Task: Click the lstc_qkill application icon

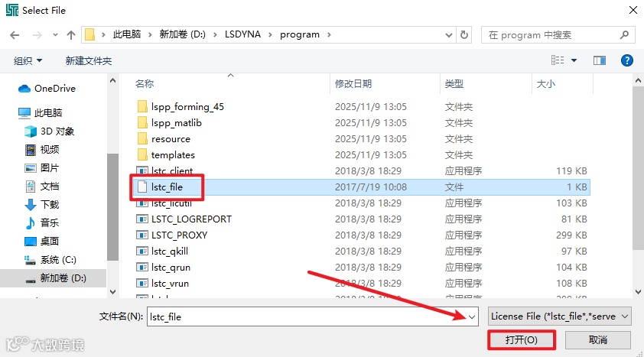Action: (x=142, y=252)
